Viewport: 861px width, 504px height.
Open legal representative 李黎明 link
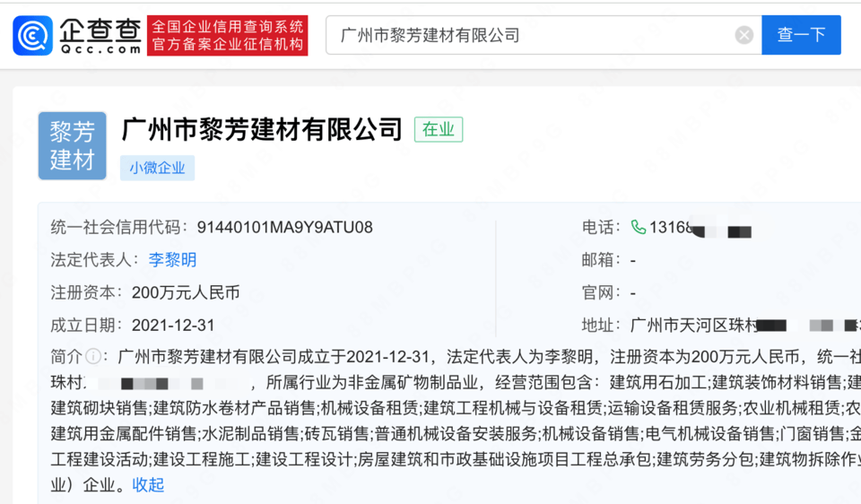pos(172,260)
